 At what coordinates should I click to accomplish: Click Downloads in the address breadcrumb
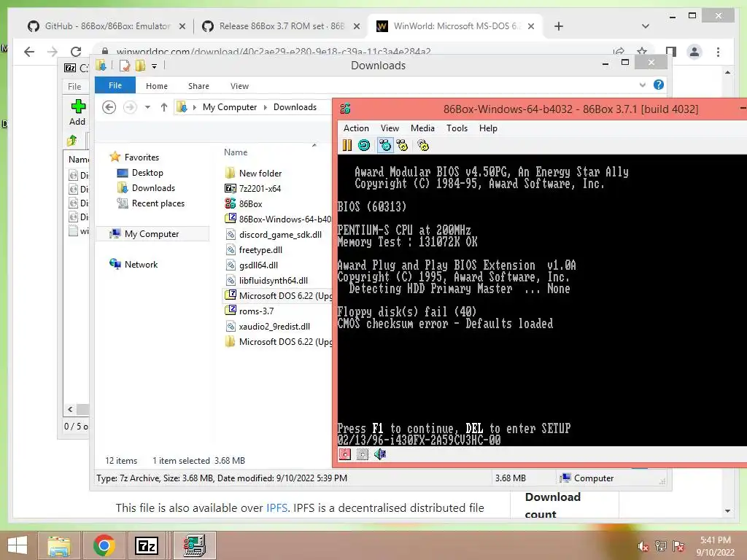295,107
